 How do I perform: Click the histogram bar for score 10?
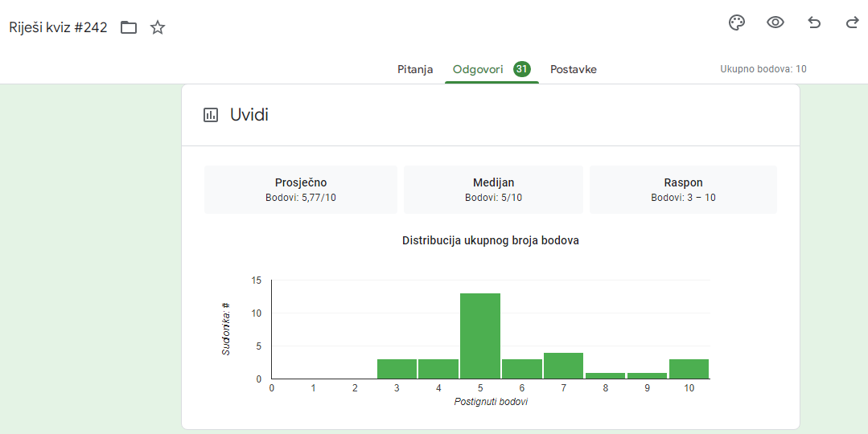689,369
